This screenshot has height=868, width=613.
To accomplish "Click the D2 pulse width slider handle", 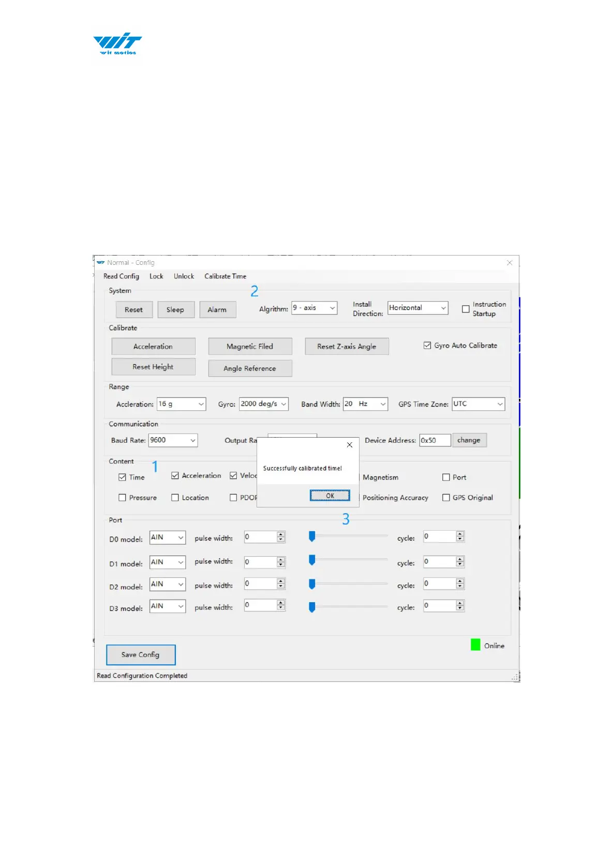I will pos(312,584).
